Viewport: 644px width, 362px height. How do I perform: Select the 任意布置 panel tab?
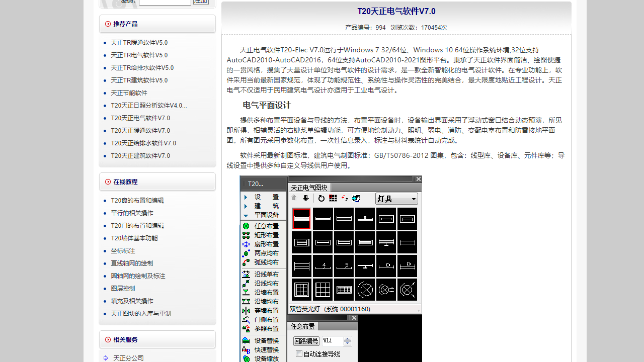click(x=302, y=326)
